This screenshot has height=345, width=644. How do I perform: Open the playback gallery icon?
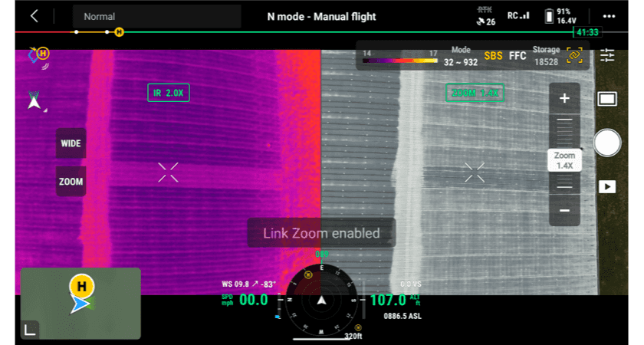click(607, 186)
